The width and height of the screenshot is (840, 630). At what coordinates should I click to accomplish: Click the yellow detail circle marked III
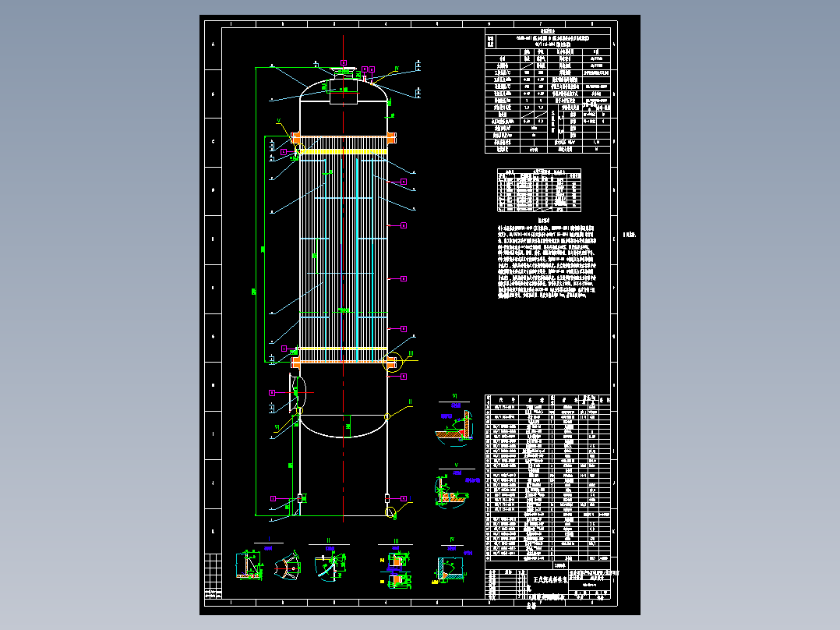point(393,362)
